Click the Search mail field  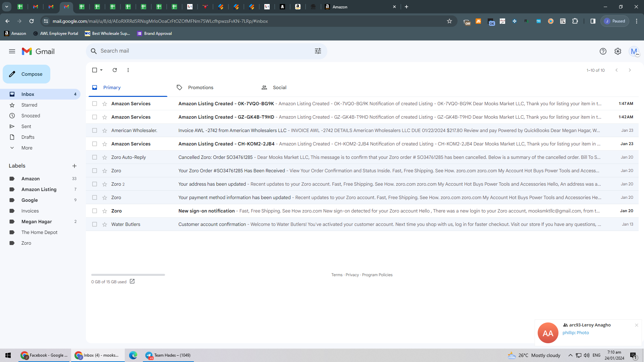pos(206,51)
